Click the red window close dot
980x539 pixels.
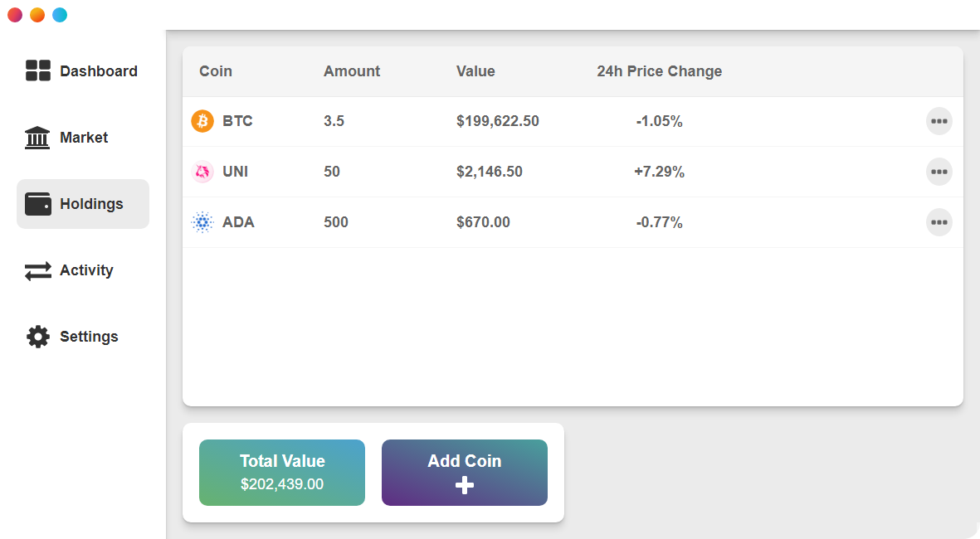pyautogui.click(x=15, y=15)
